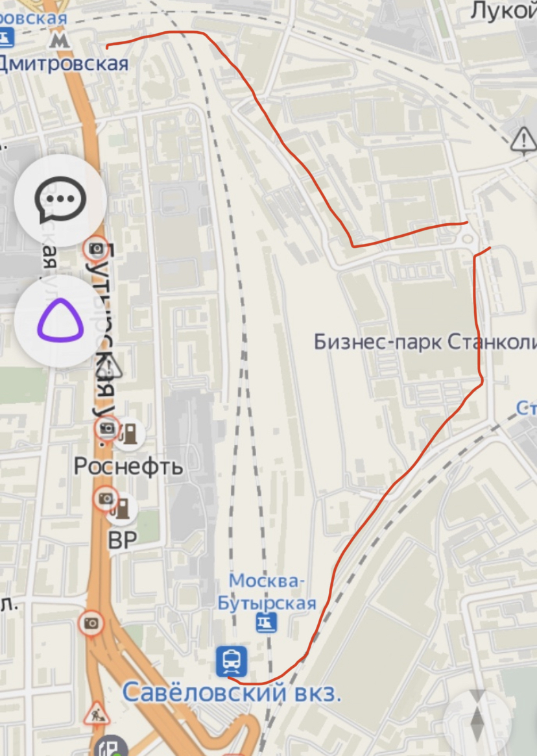Select the speed camera beside Роснефть
This screenshot has height=756, width=537.
tap(107, 428)
